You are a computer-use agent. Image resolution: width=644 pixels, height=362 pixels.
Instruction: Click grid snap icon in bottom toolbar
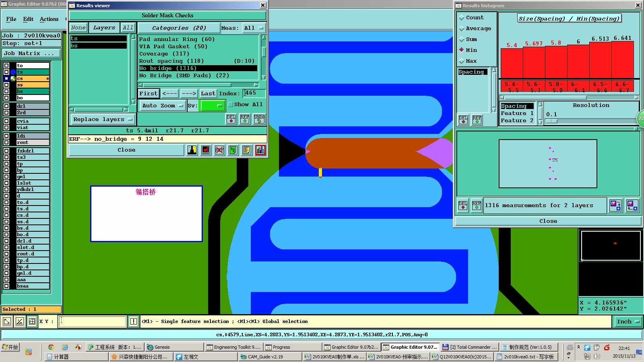[x=32, y=321]
